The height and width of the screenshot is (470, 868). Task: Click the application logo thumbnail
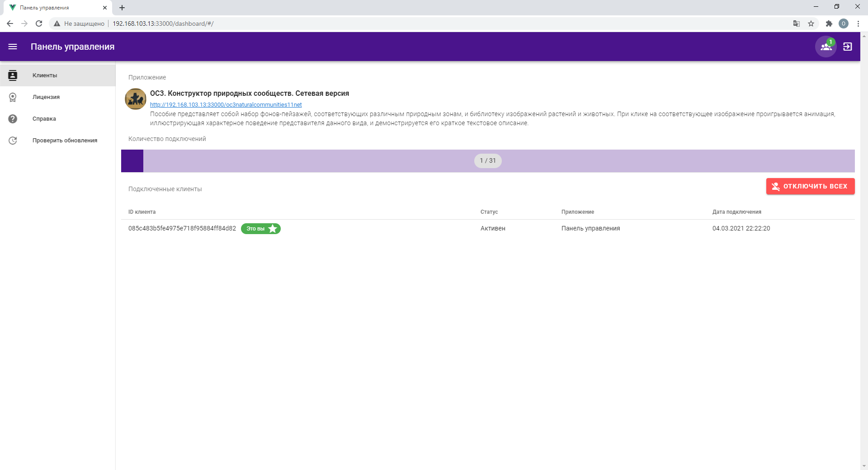pos(136,99)
